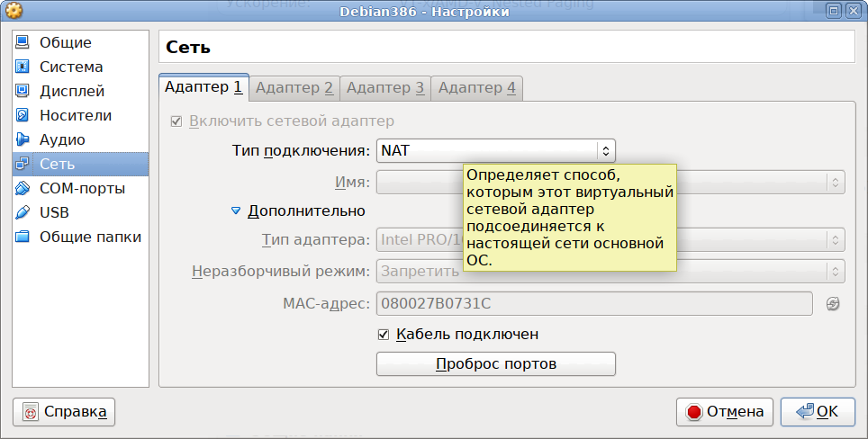The height and width of the screenshot is (439, 868).
Task: Toggle the Кабель подключен checkbox
Action: tap(384, 334)
